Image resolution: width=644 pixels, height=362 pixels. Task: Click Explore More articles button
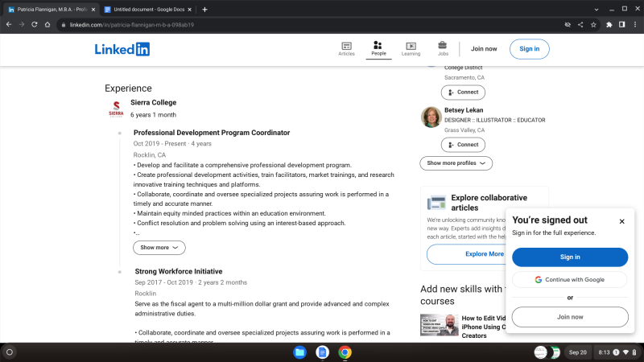point(468,254)
